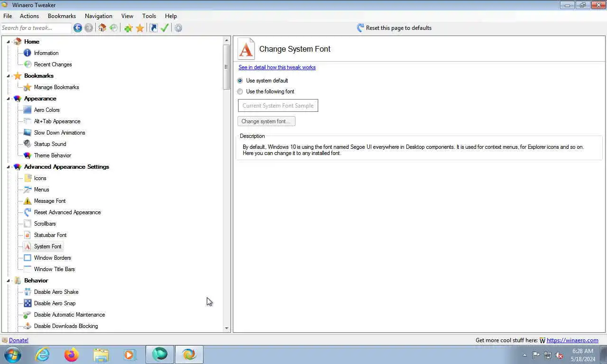This screenshot has width=607, height=364.
Task: Launch Internet Explorer from the taskbar
Action: (42, 355)
